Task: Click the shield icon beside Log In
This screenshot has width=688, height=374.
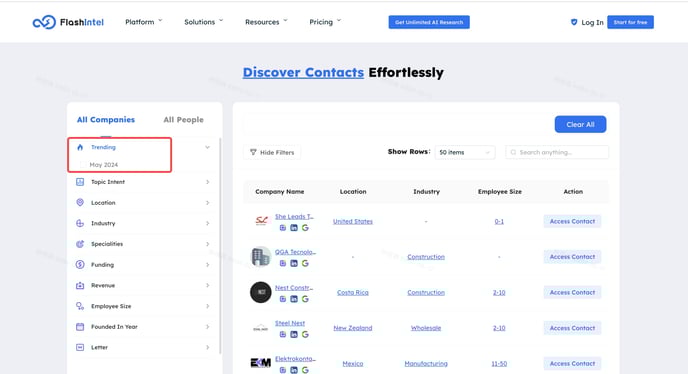Action: (x=574, y=22)
